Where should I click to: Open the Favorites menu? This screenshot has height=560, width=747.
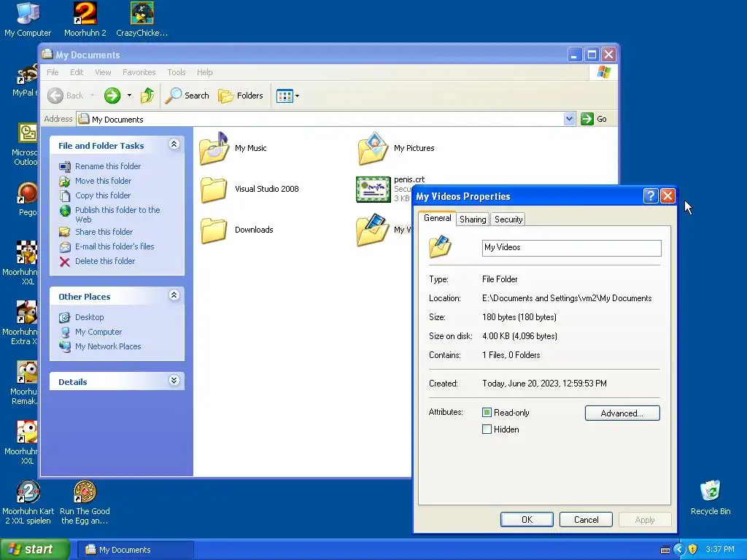tap(139, 72)
